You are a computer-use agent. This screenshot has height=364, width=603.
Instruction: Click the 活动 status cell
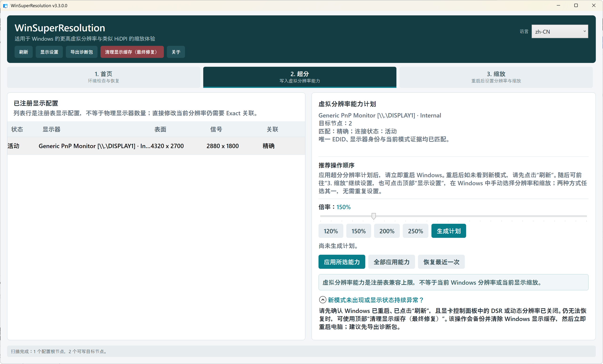pos(13,146)
